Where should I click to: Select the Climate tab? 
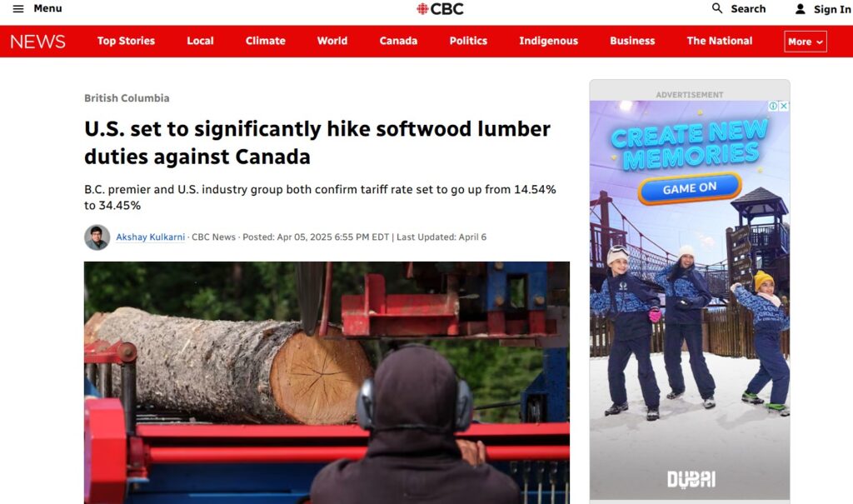(265, 41)
